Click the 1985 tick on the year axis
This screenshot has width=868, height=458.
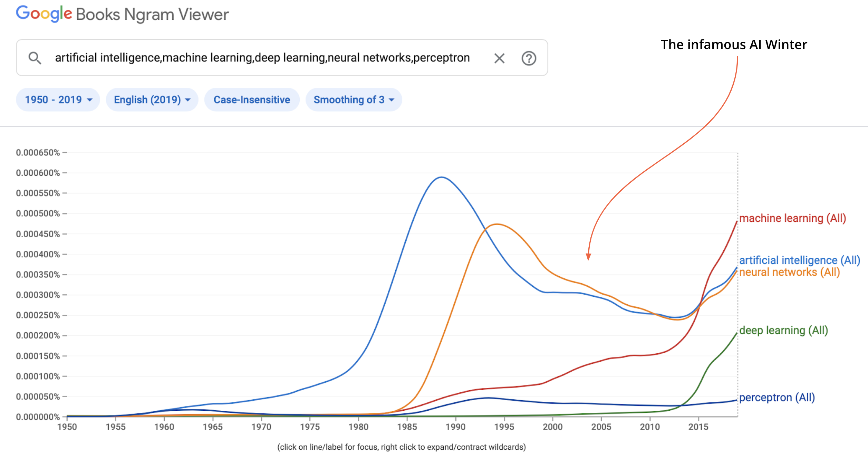[407, 427]
